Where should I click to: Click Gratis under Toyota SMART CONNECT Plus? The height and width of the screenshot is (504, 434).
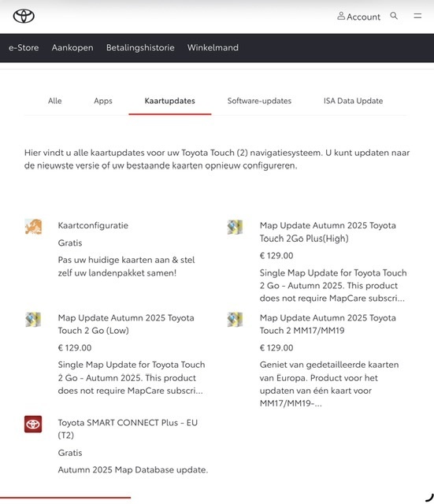click(70, 453)
